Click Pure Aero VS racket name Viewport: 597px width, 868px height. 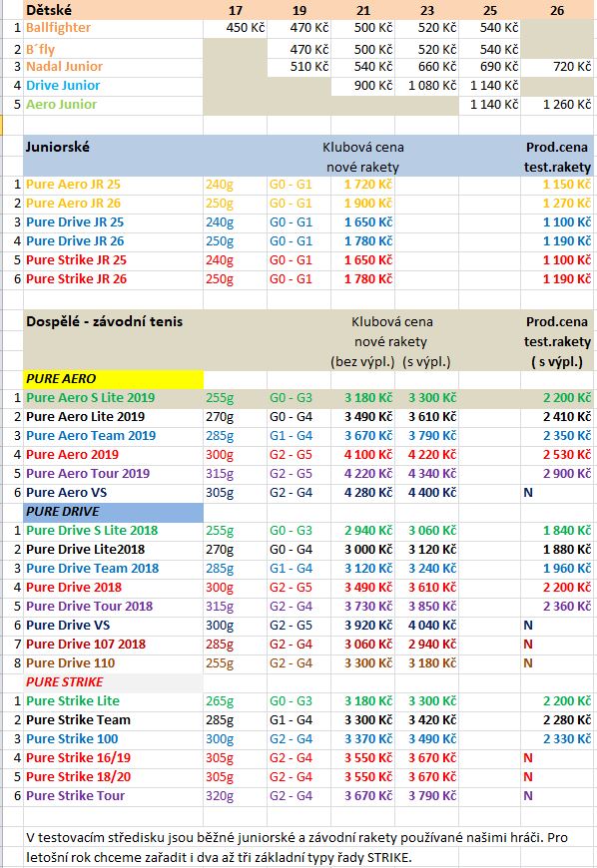(x=67, y=493)
